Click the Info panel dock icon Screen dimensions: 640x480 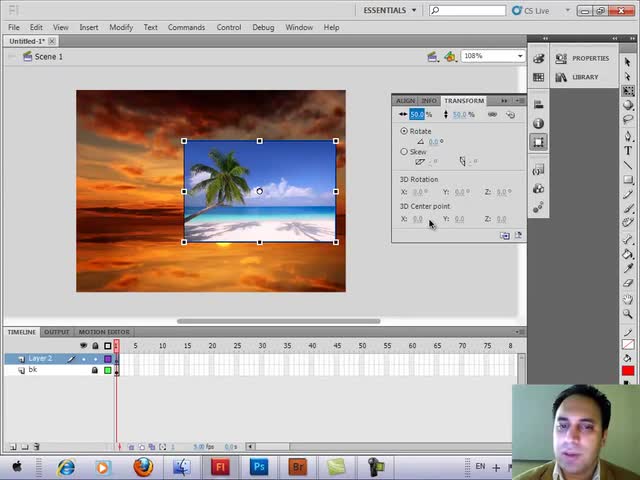coord(538,123)
